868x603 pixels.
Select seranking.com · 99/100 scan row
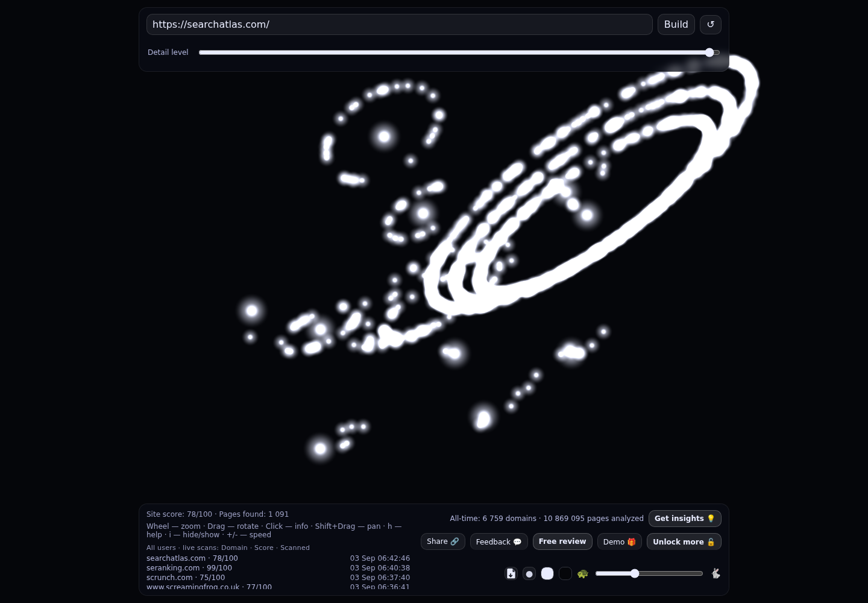click(x=278, y=568)
